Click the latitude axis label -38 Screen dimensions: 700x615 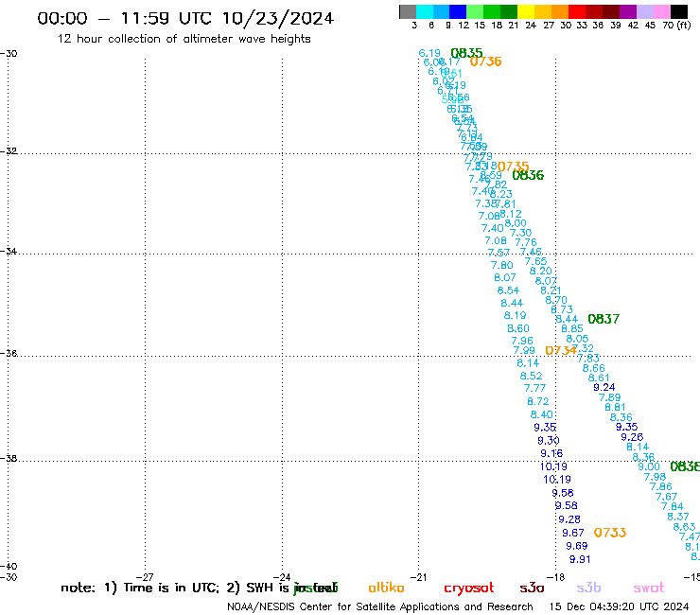[9, 459]
